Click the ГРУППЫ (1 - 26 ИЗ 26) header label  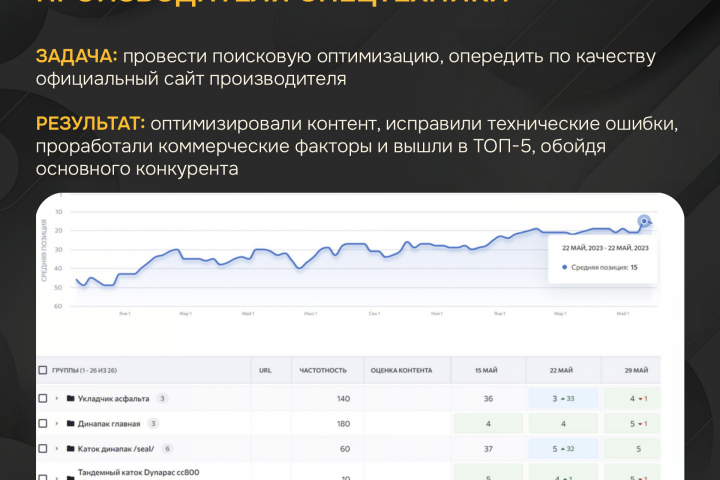click(x=84, y=370)
